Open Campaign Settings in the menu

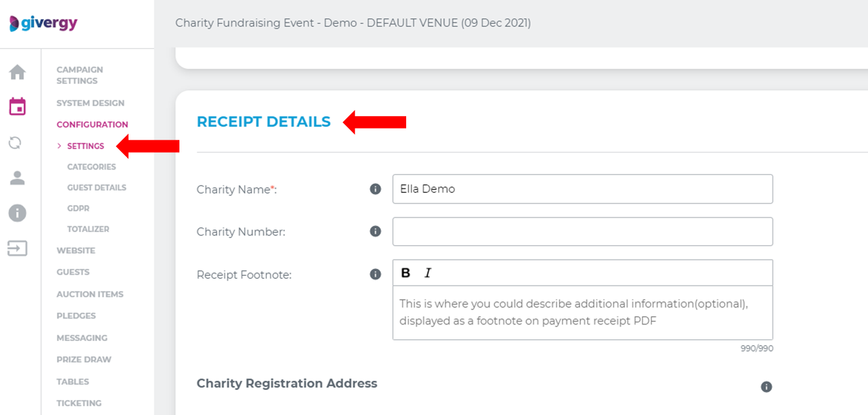(x=80, y=75)
